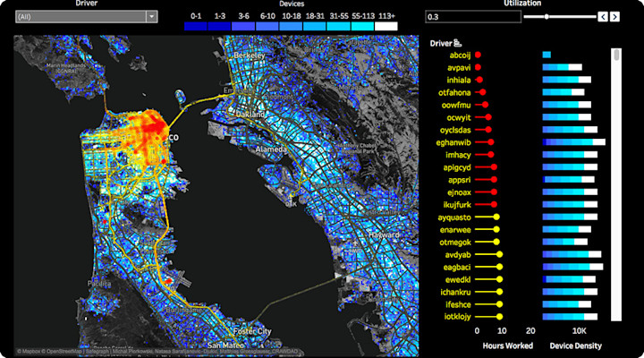Click the Oakland label on the map
Image resolution: width=644 pixels, height=358 pixels.
(x=250, y=115)
